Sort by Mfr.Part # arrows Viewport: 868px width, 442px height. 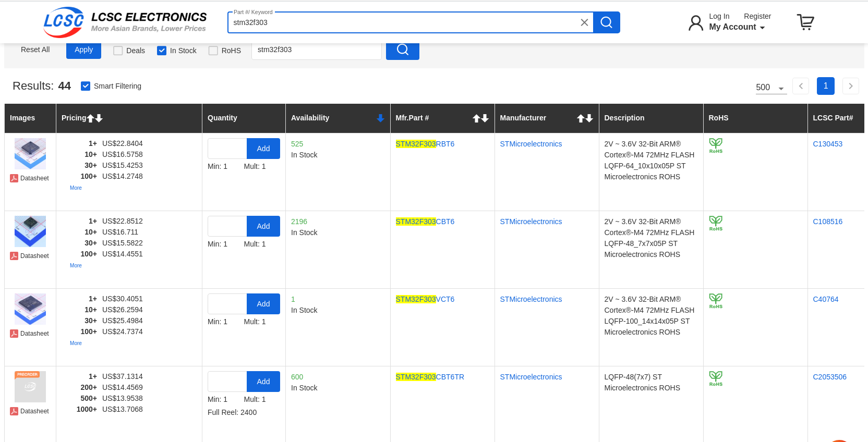point(480,118)
